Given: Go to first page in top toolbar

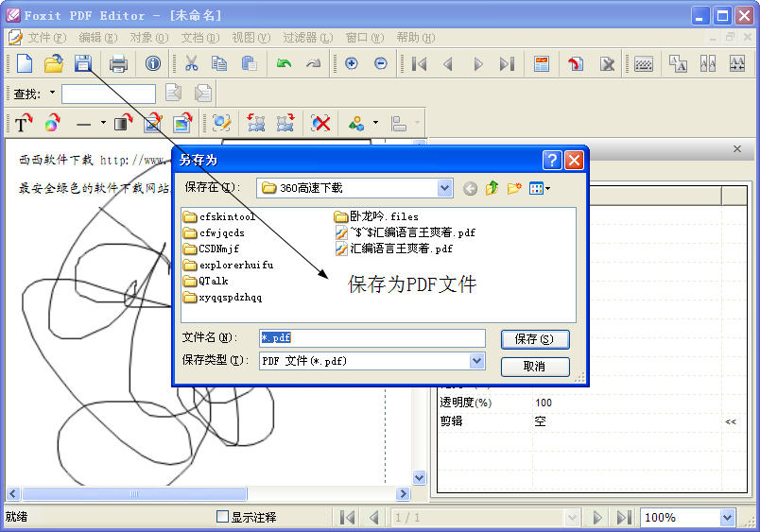Looking at the screenshot, I should (419, 64).
